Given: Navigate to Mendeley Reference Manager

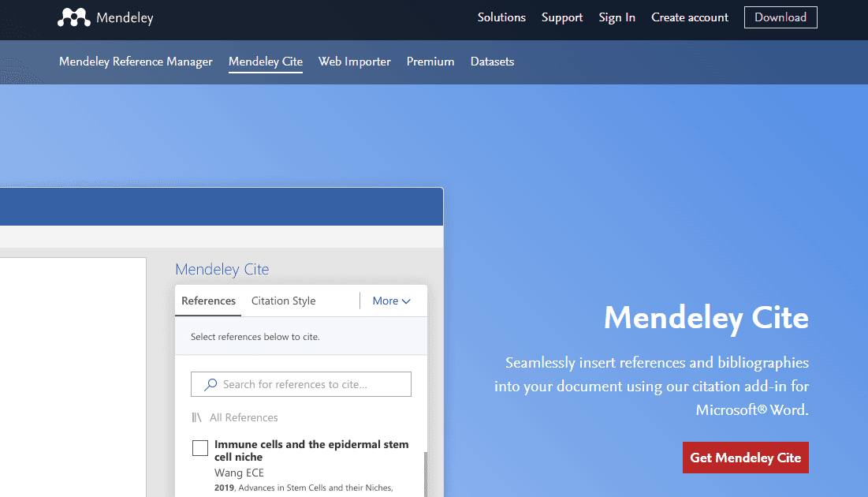Looking at the screenshot, I should pyautogui.click(x=135, y=62).
